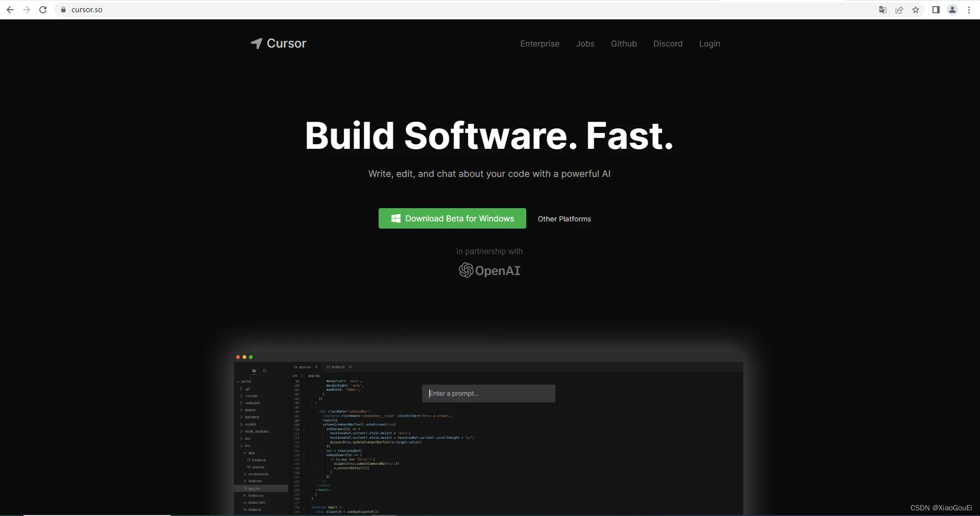
Task: Select index.html in file tree
Action: 254,503
